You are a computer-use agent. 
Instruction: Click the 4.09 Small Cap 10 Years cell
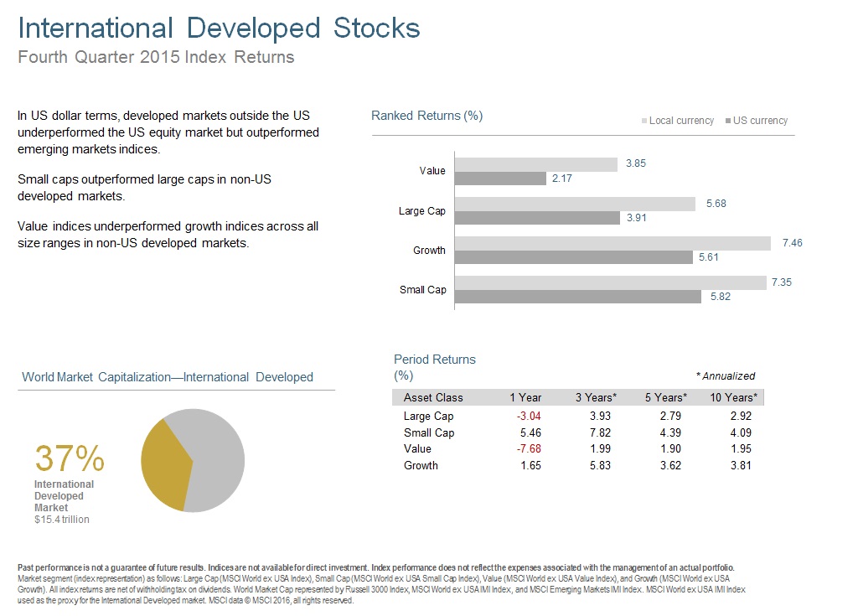[741, 432]
